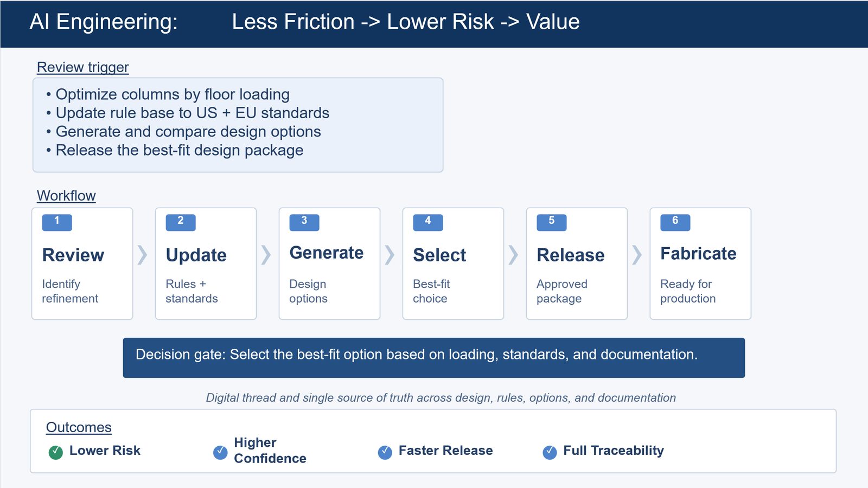Click the step 4 number badge

click(x=428, y=222)
